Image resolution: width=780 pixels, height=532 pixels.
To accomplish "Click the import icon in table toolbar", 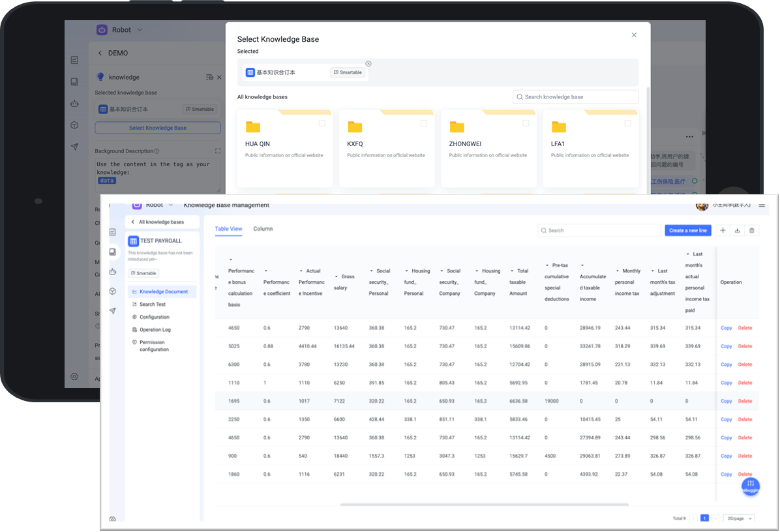I will (736, 230).
